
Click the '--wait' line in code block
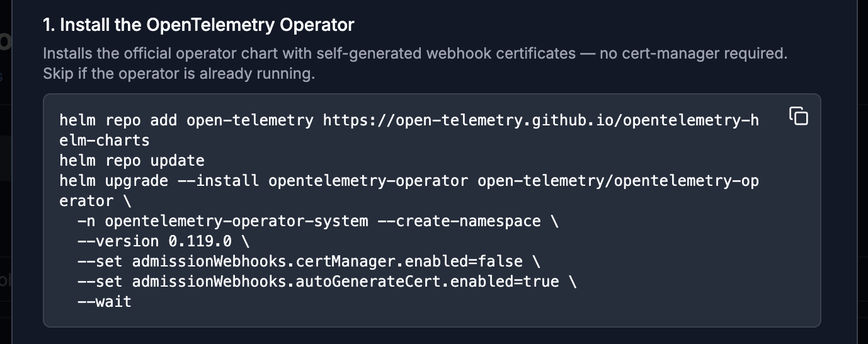point(105,302)
